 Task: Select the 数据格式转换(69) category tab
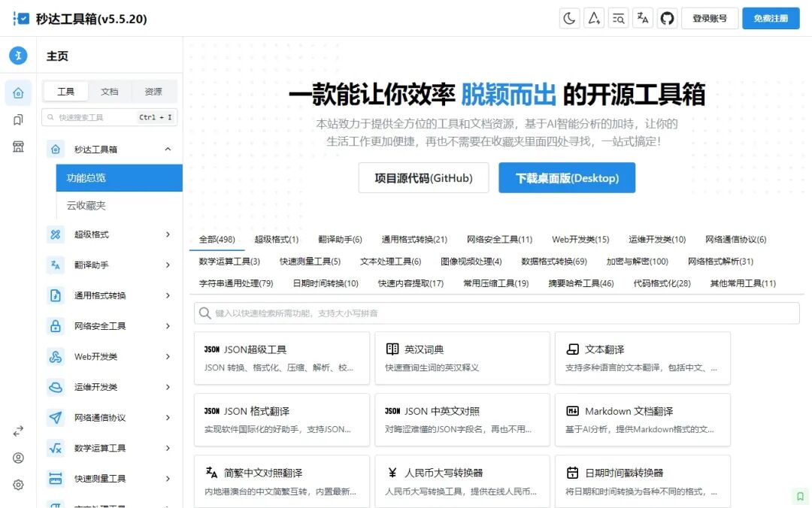[554, 262]
